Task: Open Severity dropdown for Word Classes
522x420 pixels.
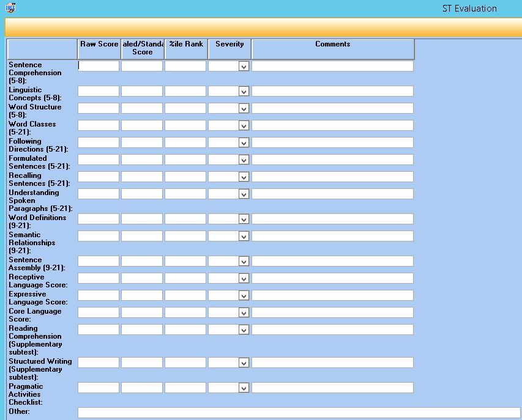Action: tap(244, 125)
